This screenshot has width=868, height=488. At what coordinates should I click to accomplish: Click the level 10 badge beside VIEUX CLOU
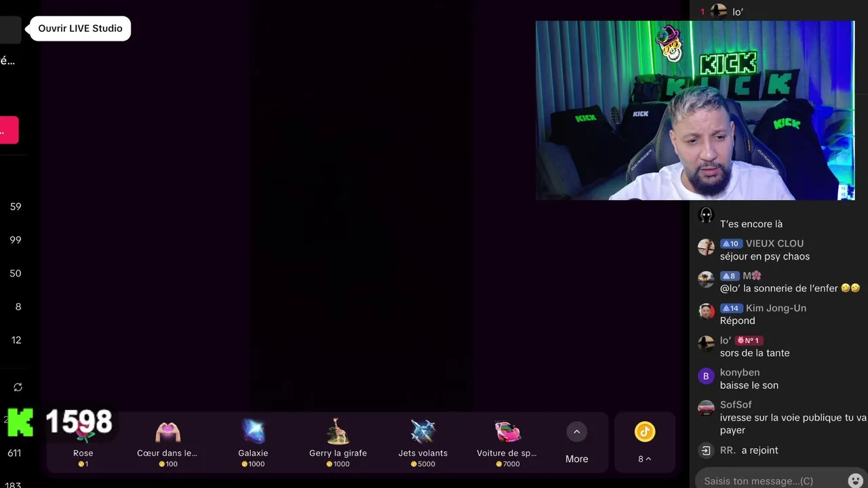pos(731,243)
